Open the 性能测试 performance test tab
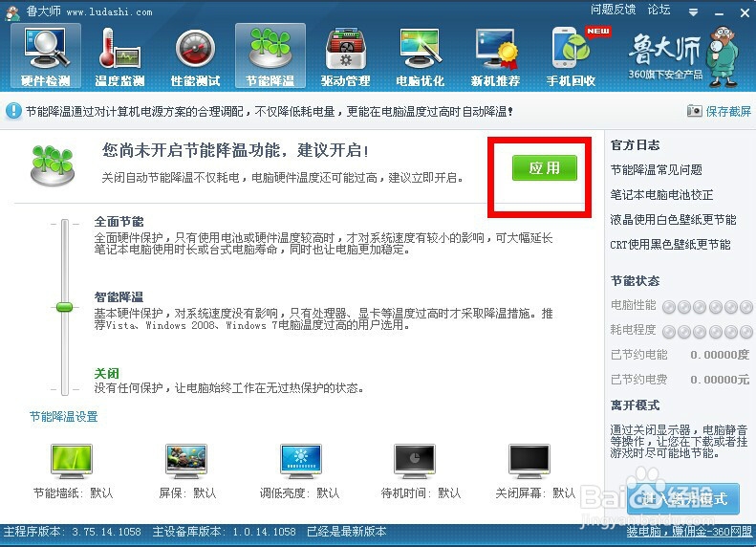Viewport: 756px width, 547px height. [x=195, y=56]
